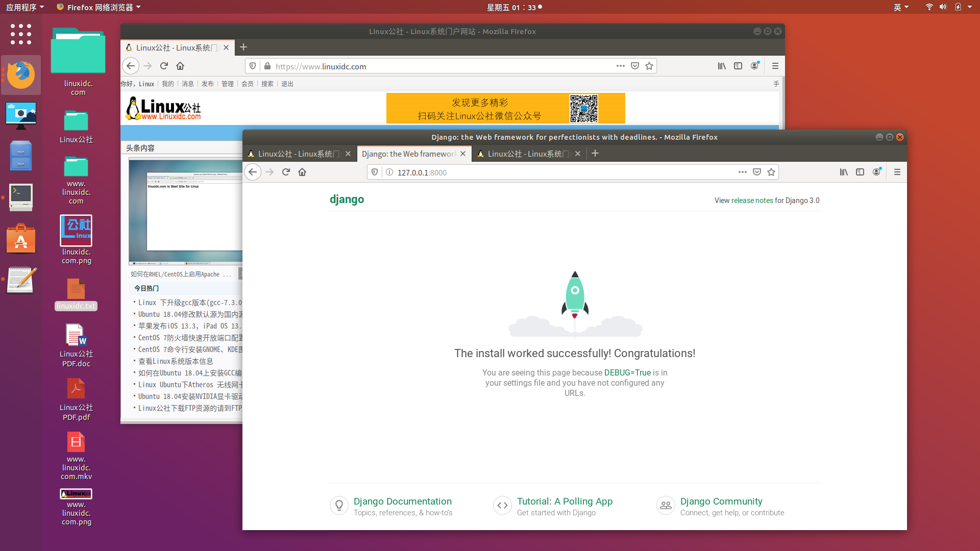This screenshot has width=980, height=551.
Task: Open new tab in Django Firefox window
Action: pyautogui.click(x=595, y=154)
